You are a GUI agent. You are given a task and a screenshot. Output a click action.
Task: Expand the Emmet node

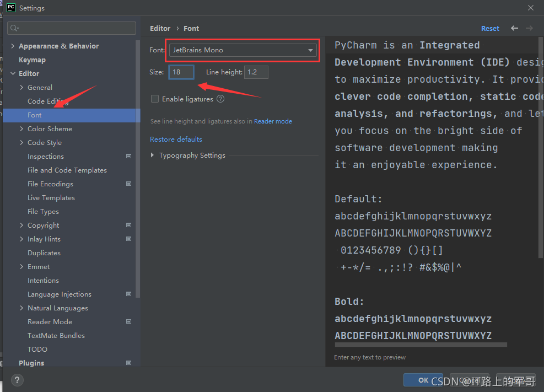click(21, 266)
